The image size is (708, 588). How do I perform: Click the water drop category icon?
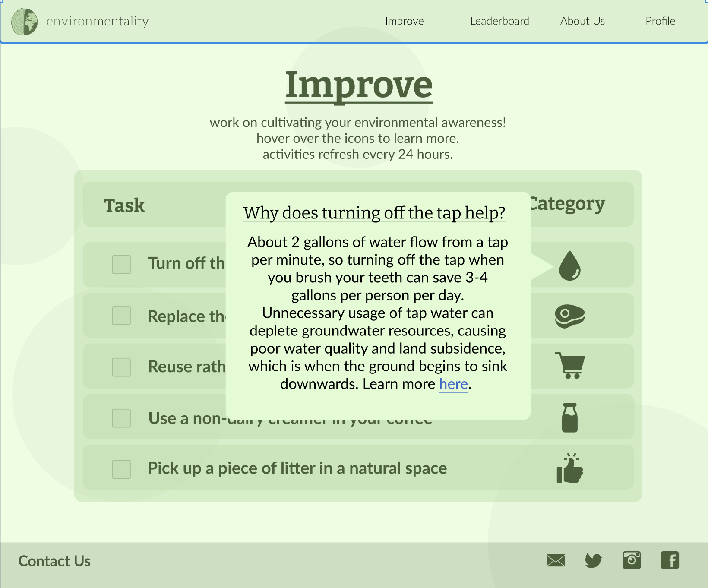click(x=570, y=266)
